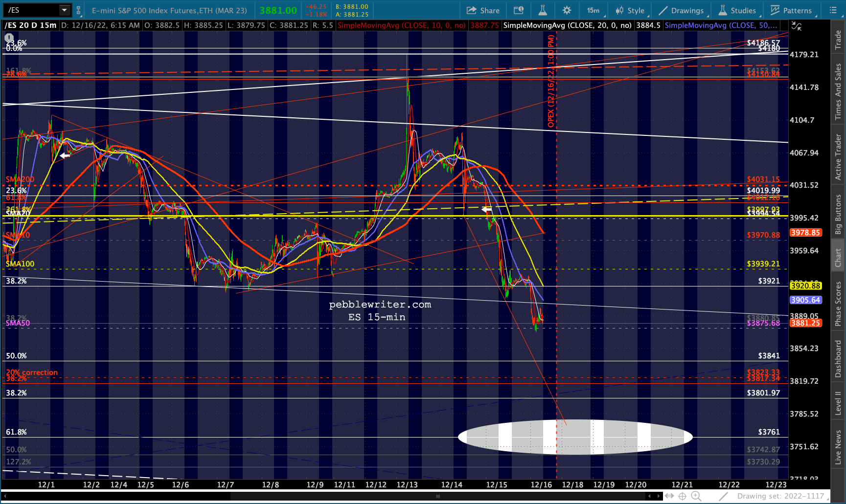Click the Studies button
The height and width of the screenshot is (504, 846).
(x=737, y=10)
